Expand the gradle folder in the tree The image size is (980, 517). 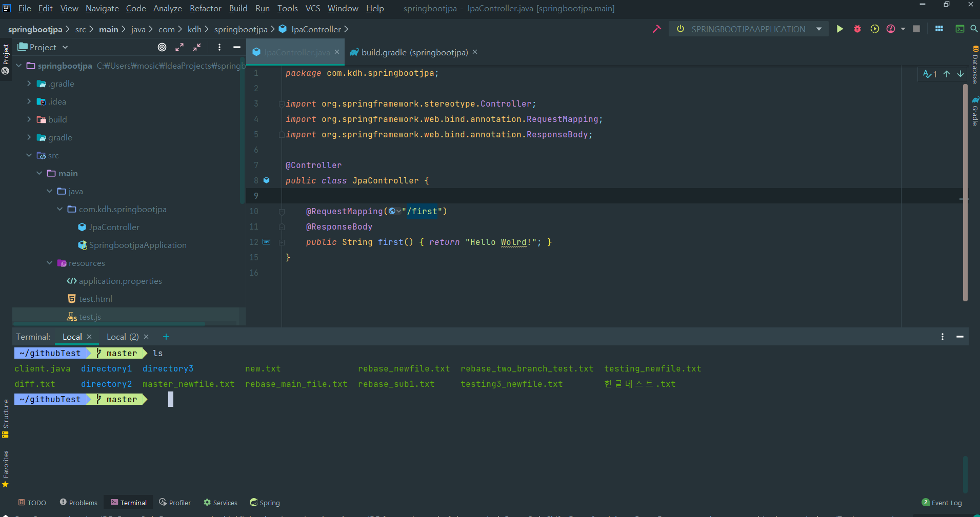[x=29, y=137]
